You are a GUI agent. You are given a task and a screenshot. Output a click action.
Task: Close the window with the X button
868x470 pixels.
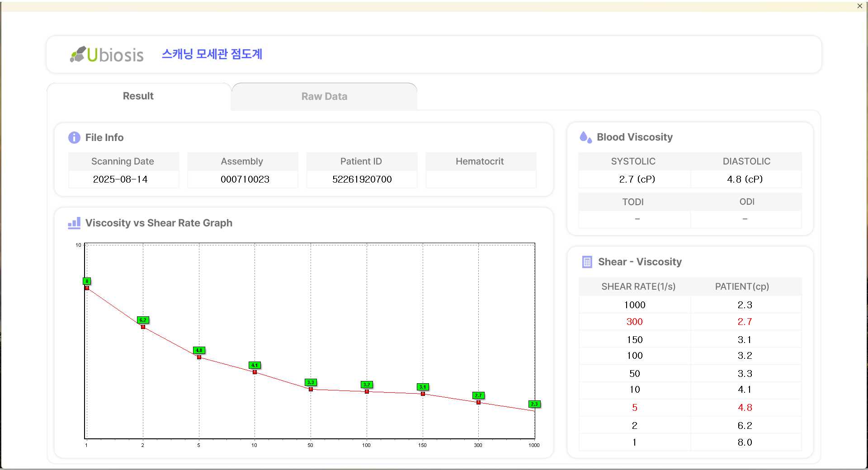coord(859,6)
